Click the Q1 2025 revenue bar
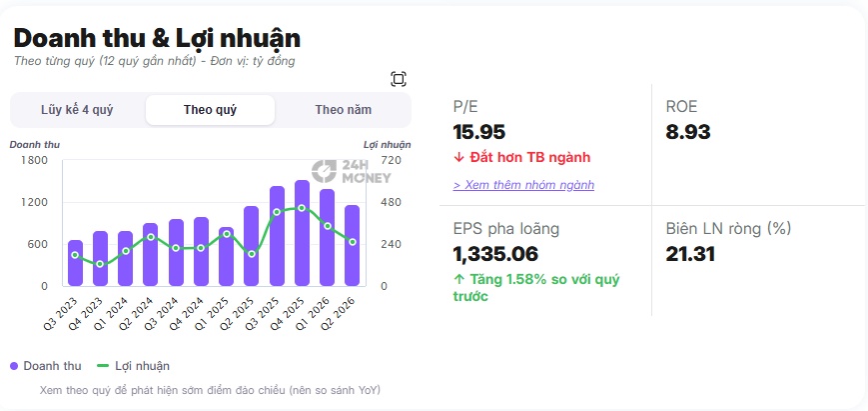The width and height of the screenshot is (868, 411). pyautogui.click(x=227, y=256)
